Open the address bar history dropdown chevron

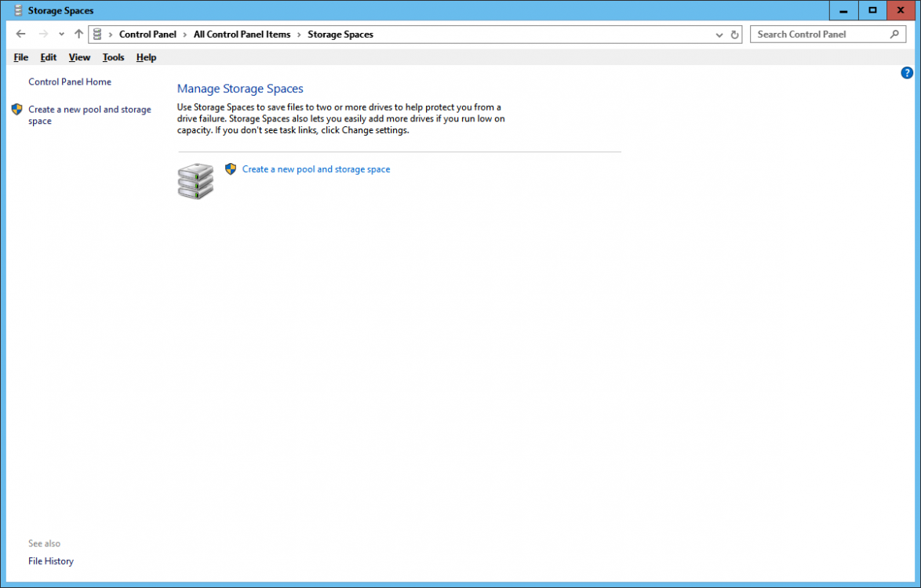point(719,34)
